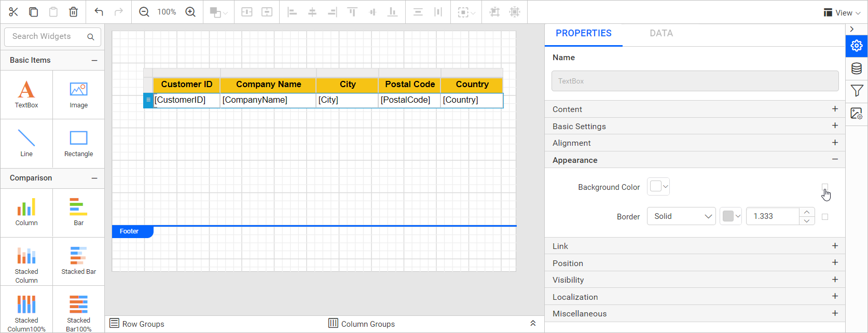This screenshot has width=868, height=333.
Task: Align selected items to horizontal center
Action: click(x=312, y=12)
